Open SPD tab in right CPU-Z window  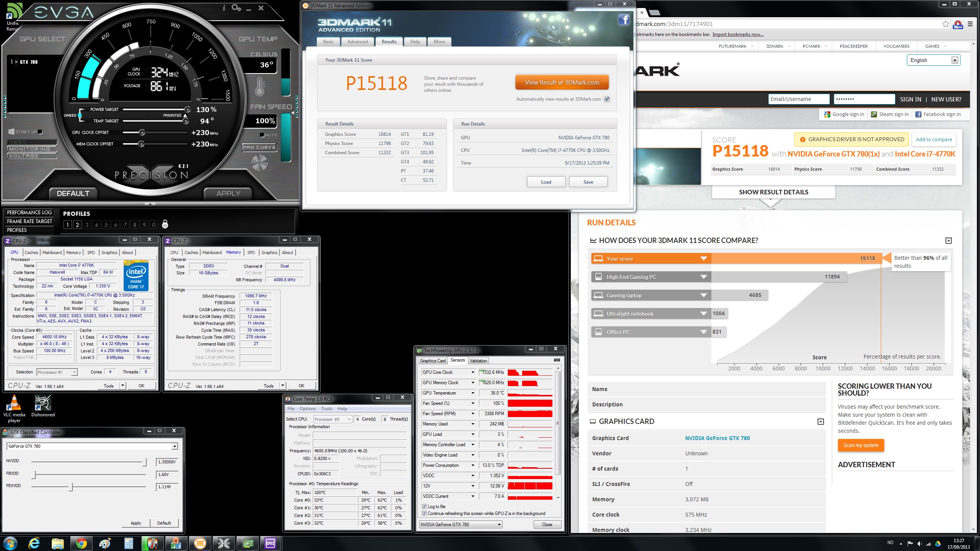pos(251,253)
